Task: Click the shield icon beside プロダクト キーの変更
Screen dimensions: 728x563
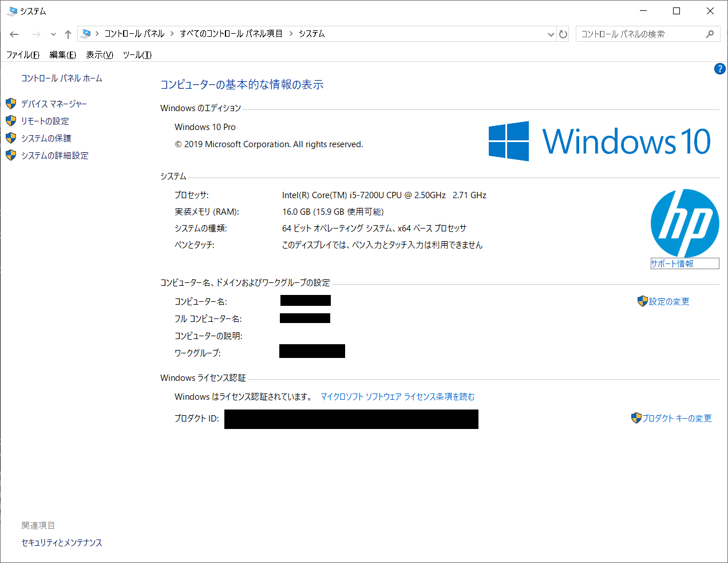Action: 636,418
